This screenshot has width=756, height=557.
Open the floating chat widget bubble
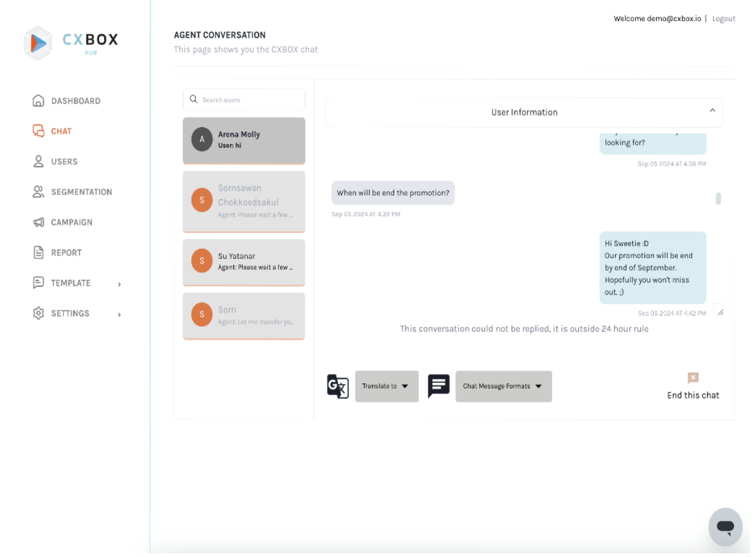[x=725, y=527]
